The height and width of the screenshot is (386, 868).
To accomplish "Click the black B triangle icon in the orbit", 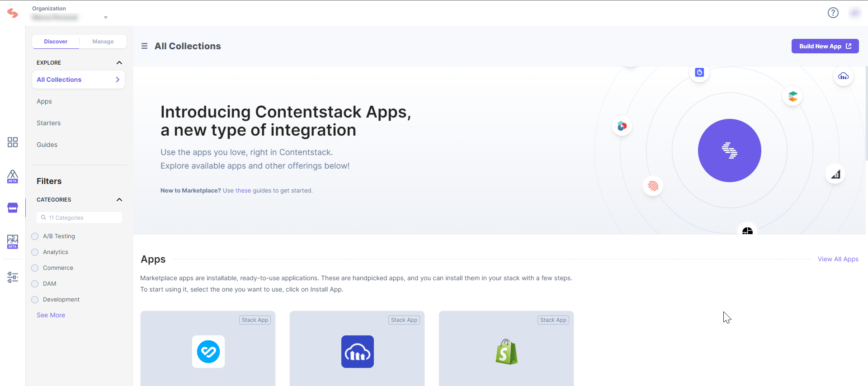I will pyautogui.click(x=835, y=174).
